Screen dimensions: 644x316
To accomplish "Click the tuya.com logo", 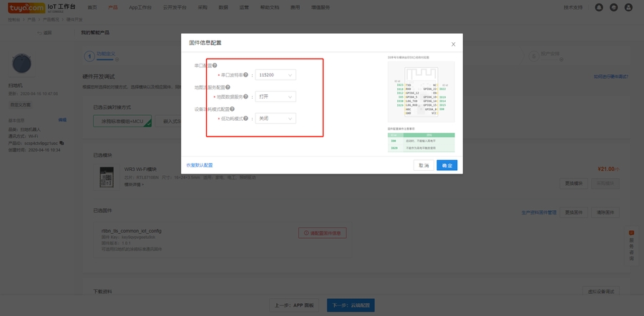I will coord(26,8).
